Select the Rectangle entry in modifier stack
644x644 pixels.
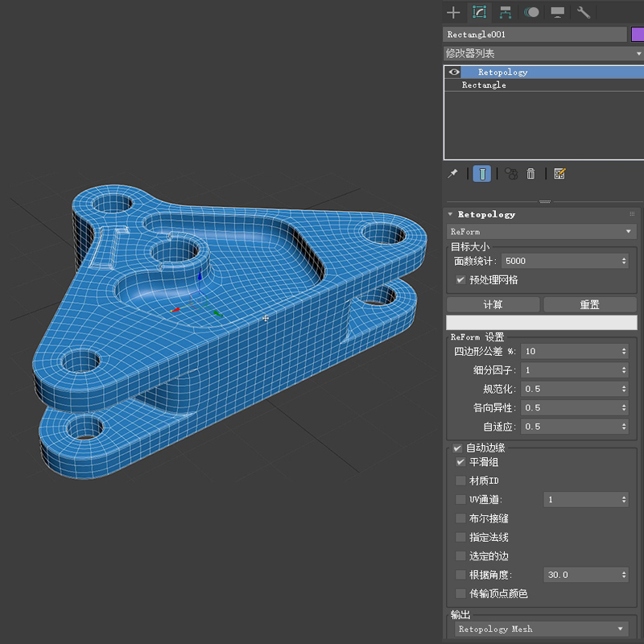tap(485, 85)
